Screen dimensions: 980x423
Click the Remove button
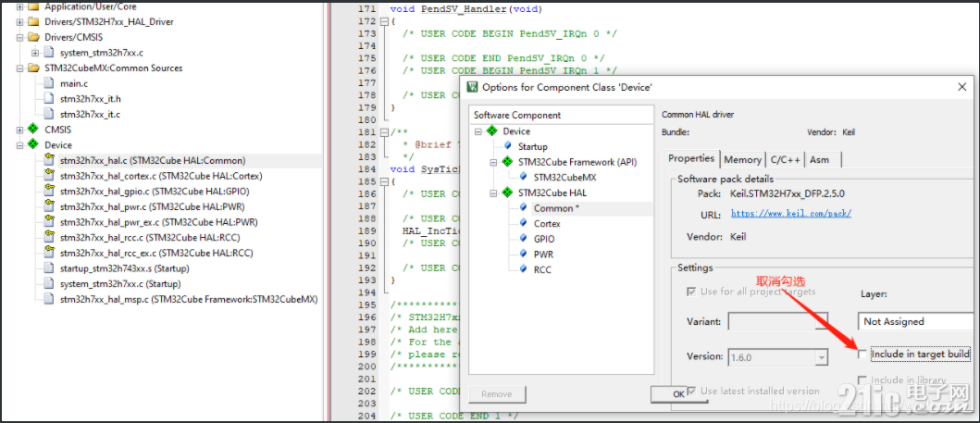pos(497,394)
